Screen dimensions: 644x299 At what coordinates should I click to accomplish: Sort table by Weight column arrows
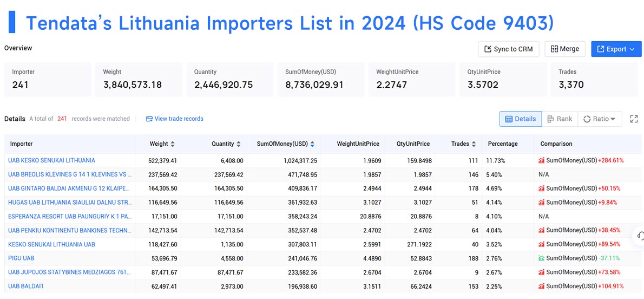pyautogui.click(x=173, y=144)
